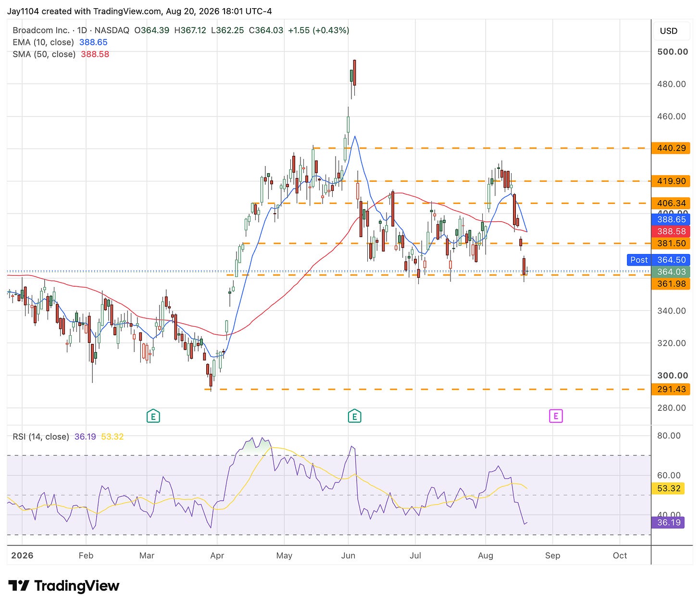This screenshot has height=607, width=700.
Task: Click the TradingView logo at bottom left
Action: point(64,586)
